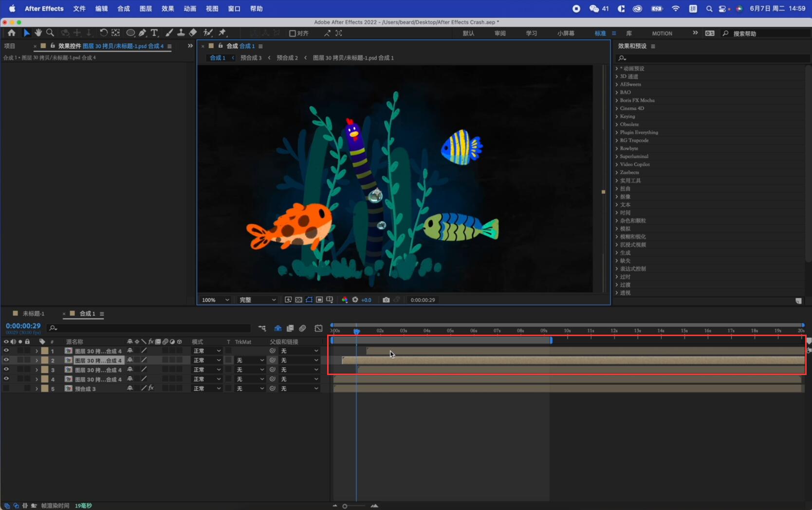
Task: Expand the Boris FX Mocha effects category
Action: (616, 100)
